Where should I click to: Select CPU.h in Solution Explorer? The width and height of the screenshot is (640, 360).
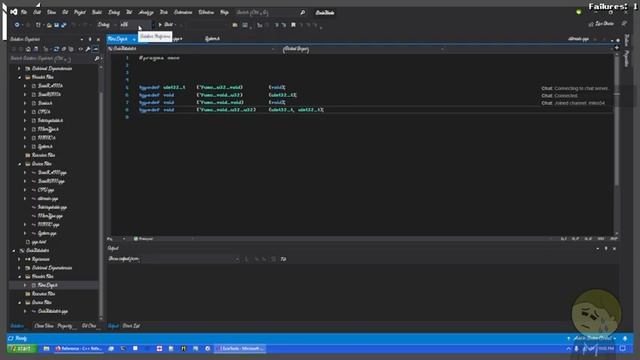(x=44, y=112)
